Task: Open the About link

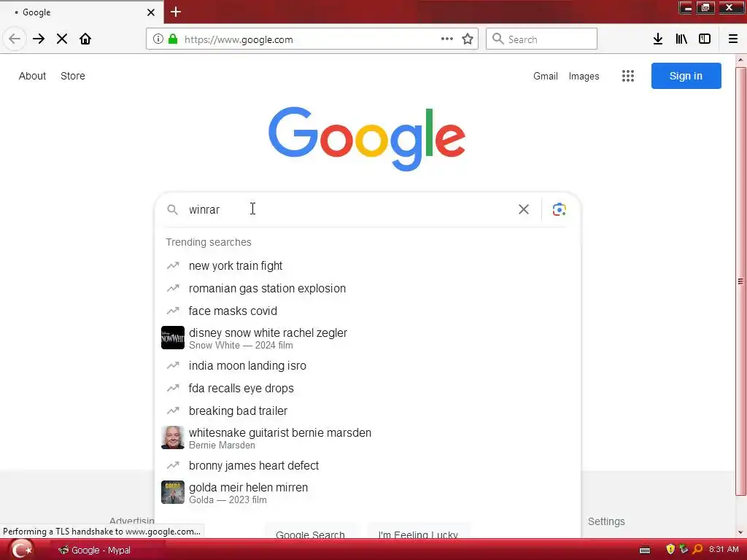Action: 32,76
